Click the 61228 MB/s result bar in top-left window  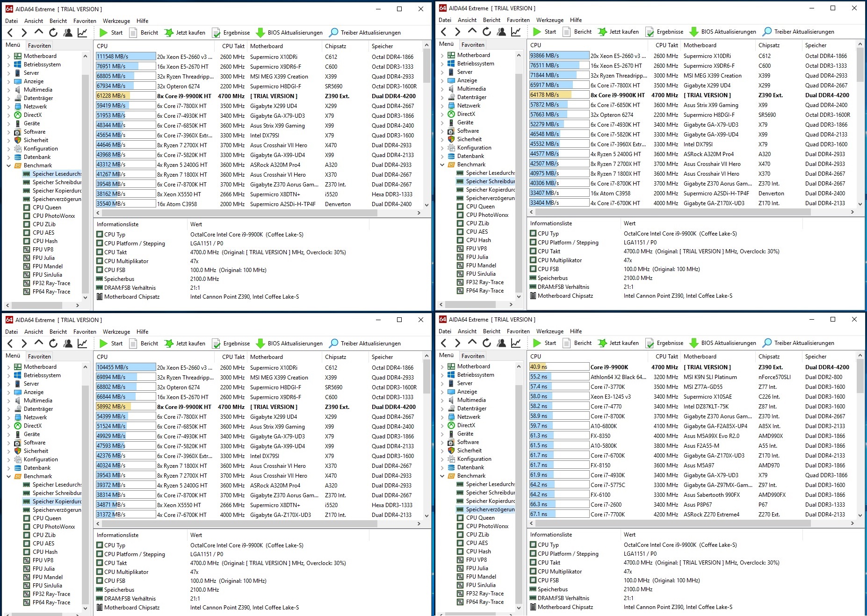125,96
